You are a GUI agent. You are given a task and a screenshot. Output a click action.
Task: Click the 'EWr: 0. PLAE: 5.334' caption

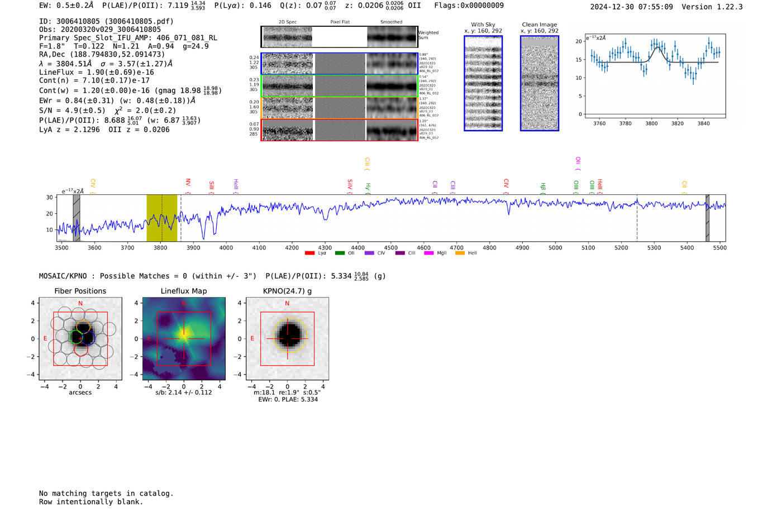click(x=288, y=400)
